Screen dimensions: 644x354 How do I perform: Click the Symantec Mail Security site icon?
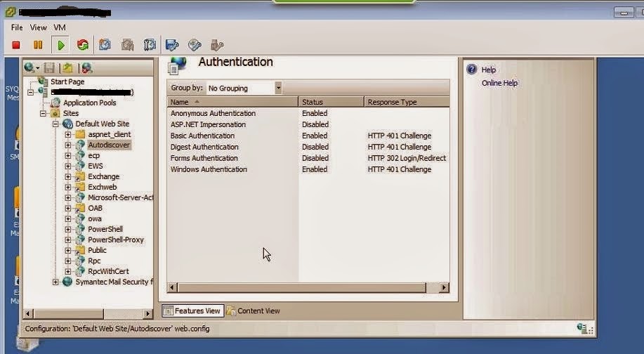[67, 282]
